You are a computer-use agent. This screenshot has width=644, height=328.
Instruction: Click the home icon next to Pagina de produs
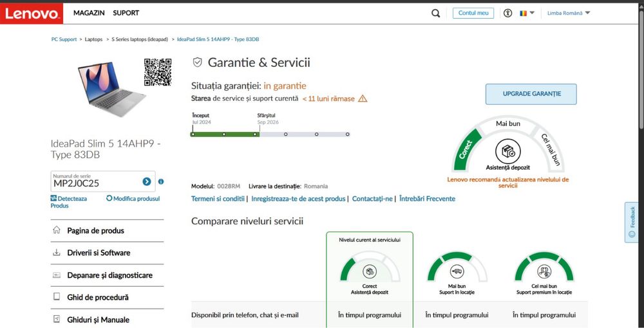[56, 230]
